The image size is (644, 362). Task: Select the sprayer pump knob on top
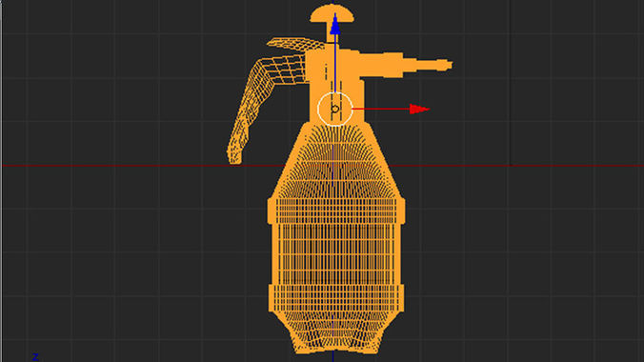(332, 13)
